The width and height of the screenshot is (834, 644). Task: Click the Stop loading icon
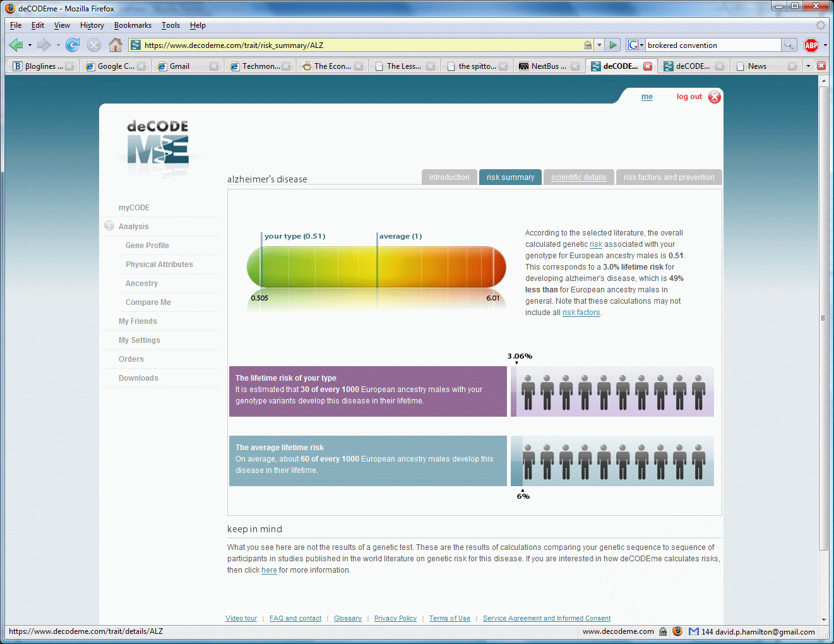93,45
